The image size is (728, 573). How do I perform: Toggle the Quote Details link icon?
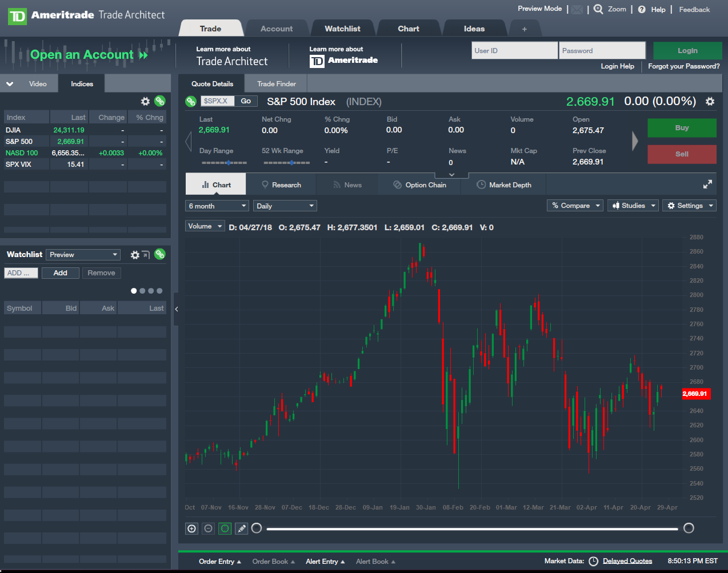coord(191,101)
